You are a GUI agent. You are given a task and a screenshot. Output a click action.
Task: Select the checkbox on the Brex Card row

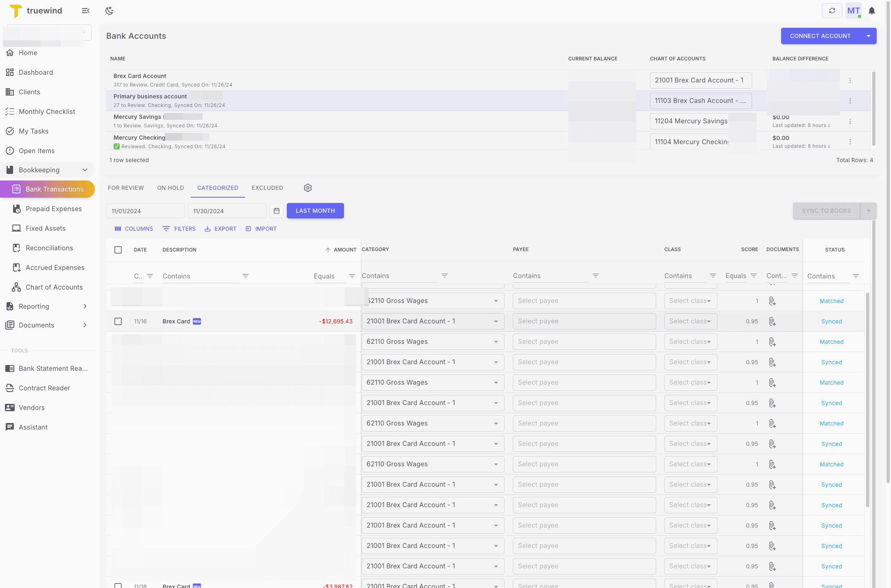[118, 321]
